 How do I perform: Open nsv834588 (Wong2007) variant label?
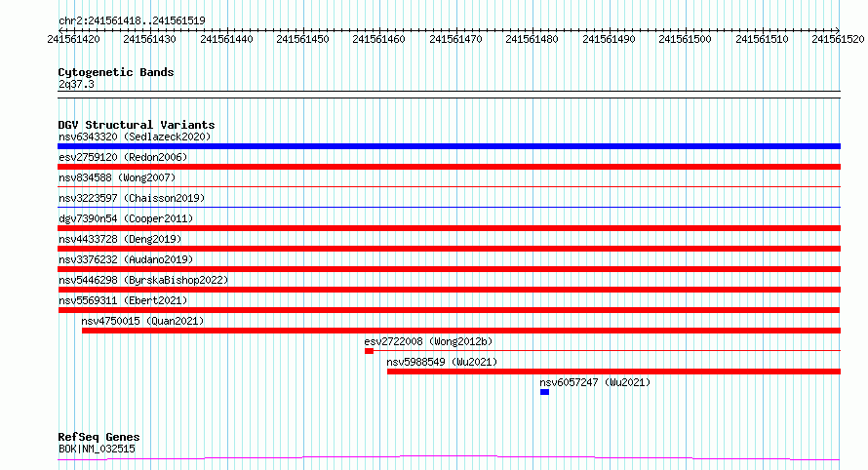[117, 177]
